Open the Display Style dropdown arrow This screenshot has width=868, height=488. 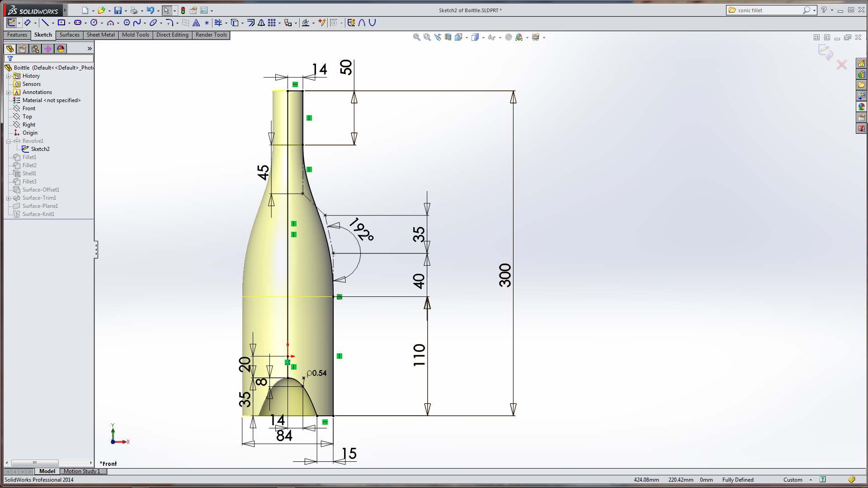483,38
